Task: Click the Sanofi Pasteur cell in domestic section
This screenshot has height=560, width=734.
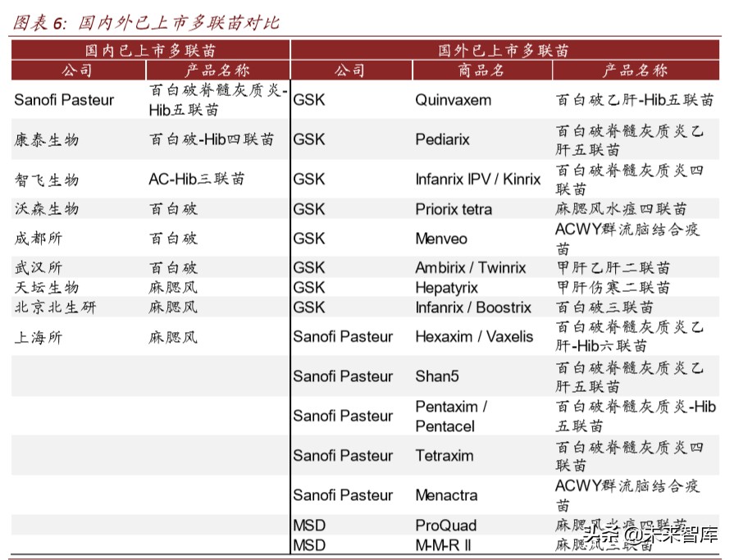Action: [x=64, y=100]
